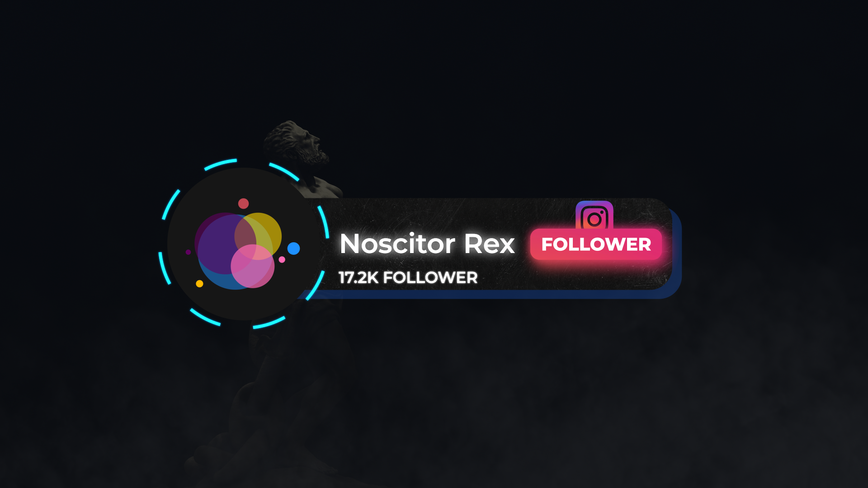This screenshot has height=488, width=868.
Task: Click the pink circle in the logo
Action: pos(252,266)
